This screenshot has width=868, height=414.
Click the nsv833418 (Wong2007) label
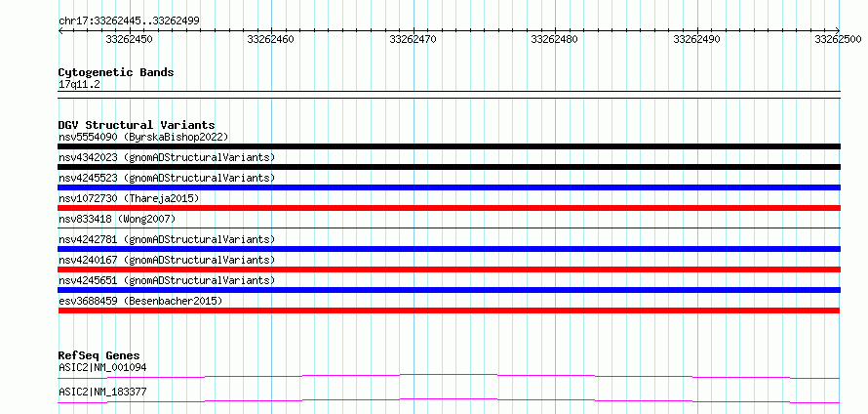coord(117,219)
